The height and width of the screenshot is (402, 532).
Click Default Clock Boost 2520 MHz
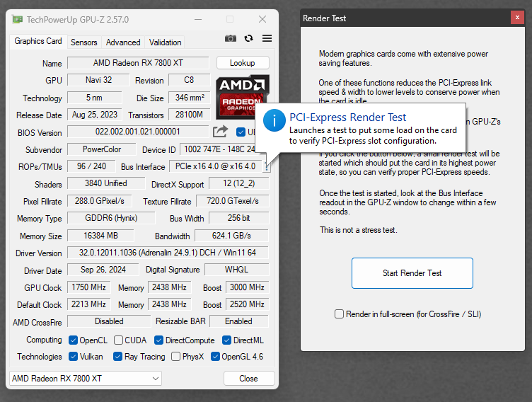(x=247, y=304)
